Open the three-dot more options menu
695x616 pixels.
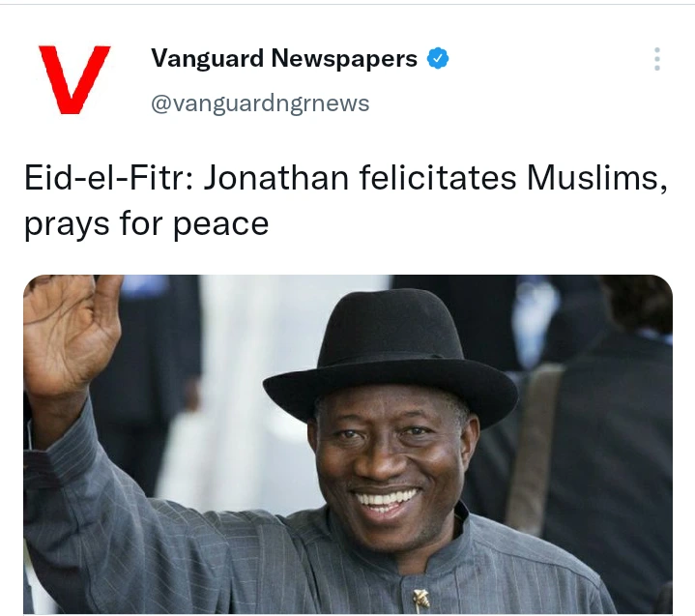tap(657, 59)
